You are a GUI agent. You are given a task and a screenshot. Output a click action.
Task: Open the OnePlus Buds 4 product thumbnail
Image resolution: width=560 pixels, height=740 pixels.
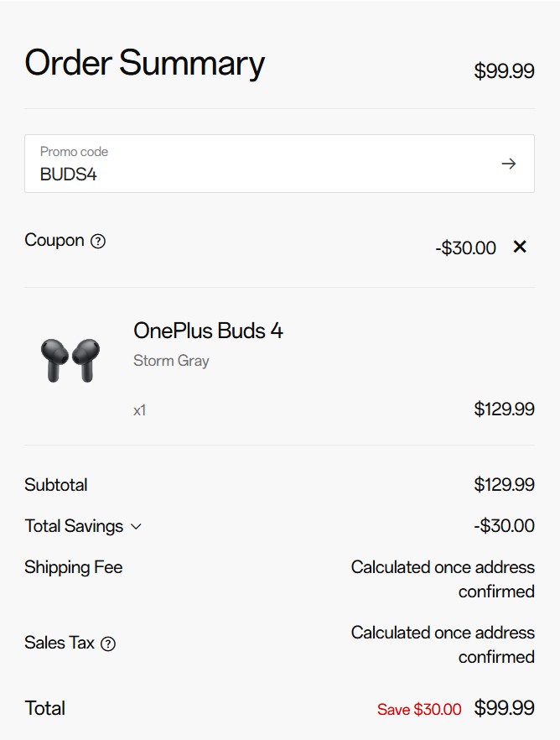point(70,361)
